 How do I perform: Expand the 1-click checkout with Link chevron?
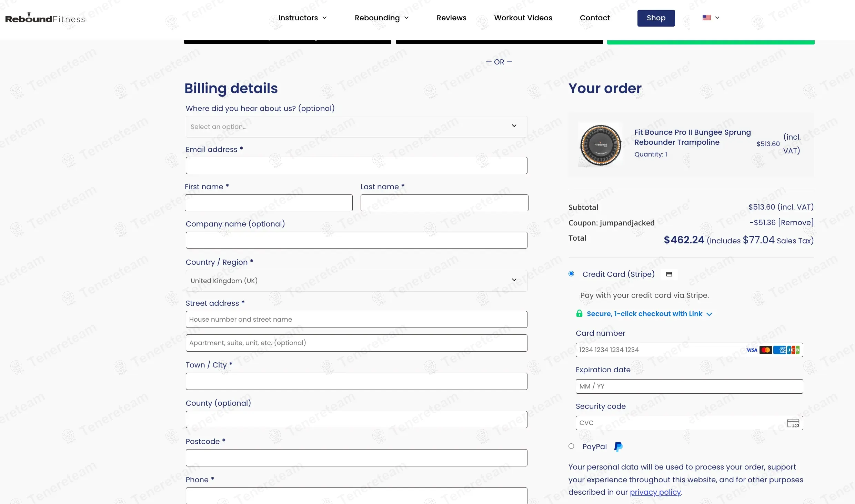pos(709,314)
